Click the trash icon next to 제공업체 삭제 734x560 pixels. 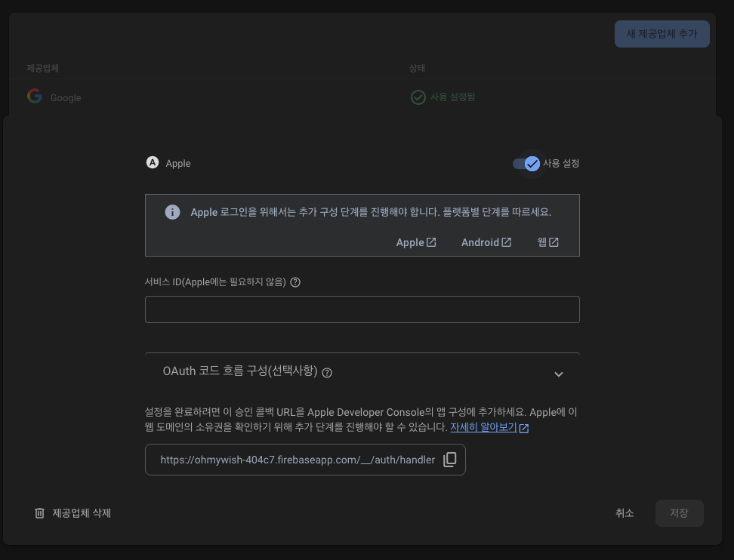[x=39, y=512]
